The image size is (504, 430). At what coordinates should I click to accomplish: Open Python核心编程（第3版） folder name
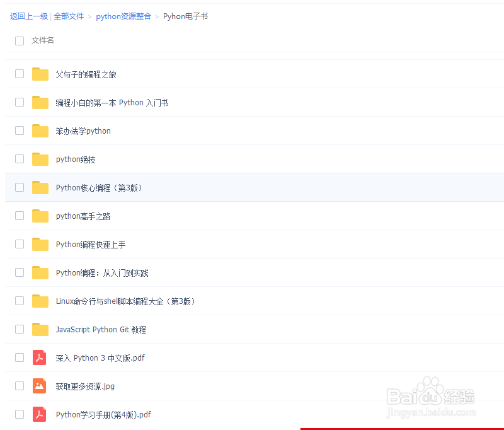pos(99,188)
